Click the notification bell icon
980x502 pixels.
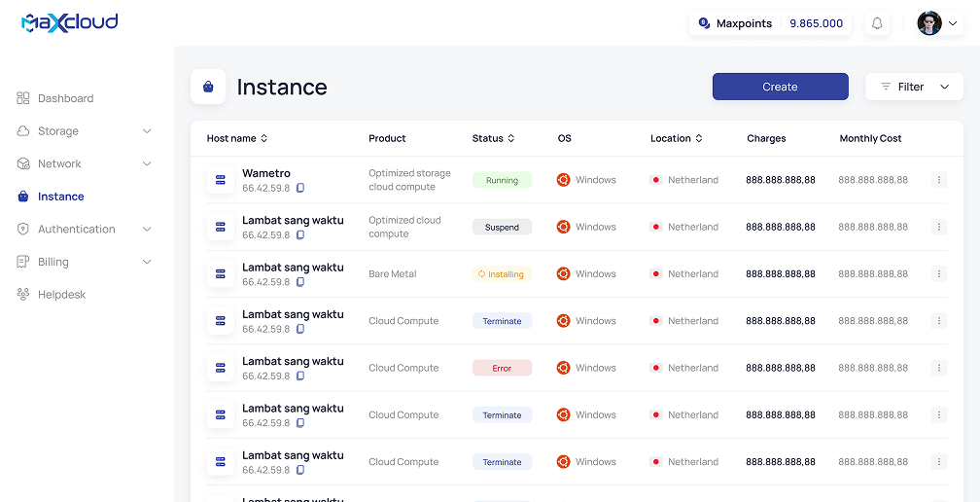[x=877, y=23]
